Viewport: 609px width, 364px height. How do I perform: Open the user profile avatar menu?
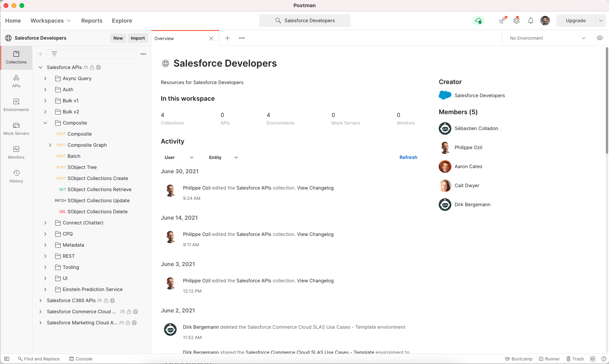coord(545,21)
